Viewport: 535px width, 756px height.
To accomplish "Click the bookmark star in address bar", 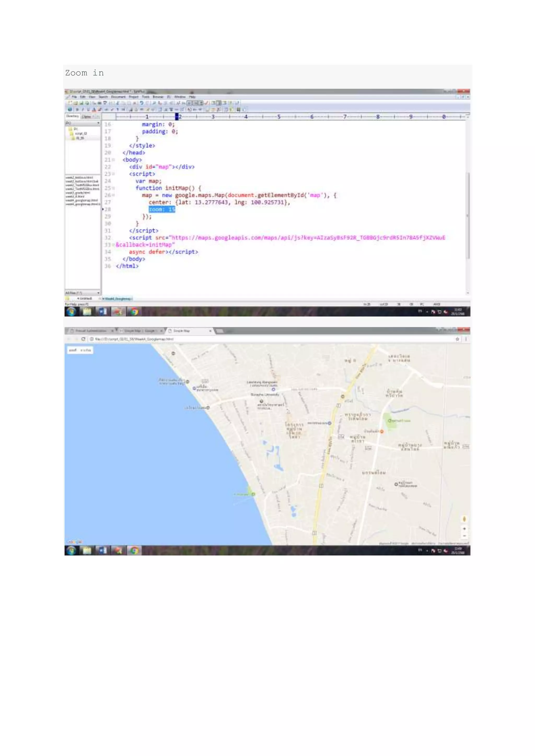I will tap(457, 339).
